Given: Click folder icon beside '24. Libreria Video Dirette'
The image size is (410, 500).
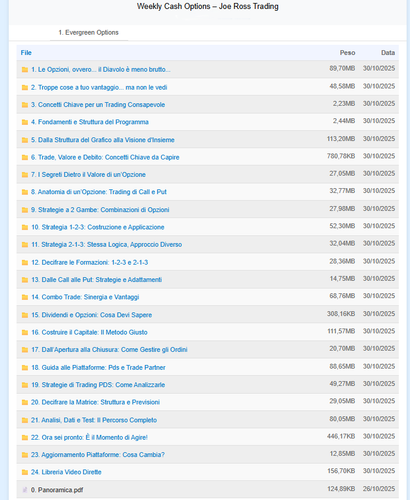Looking at the screenshot, I should click(x=25, y=472).
